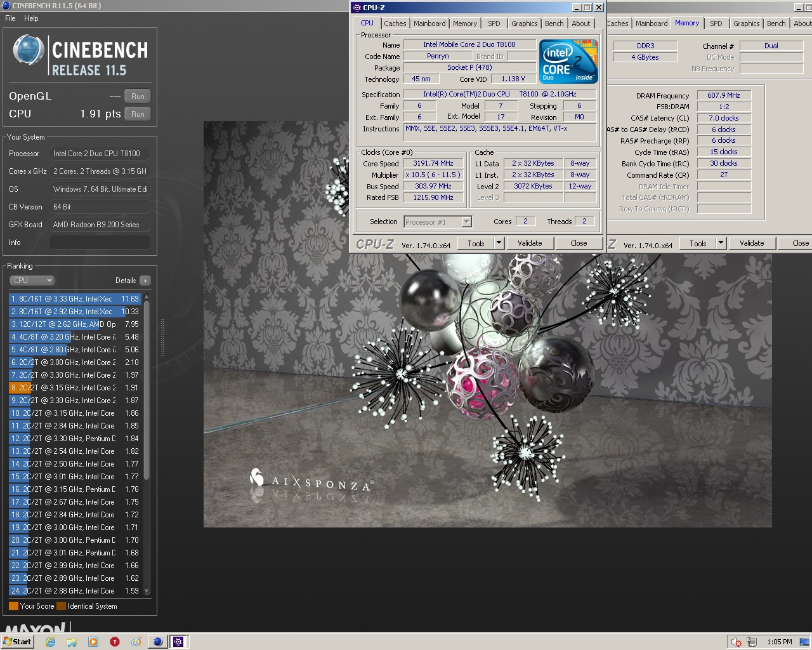Click the Cinebench globe logo
The height and width of the screenshot is (650, 812).
coord(29,51)
